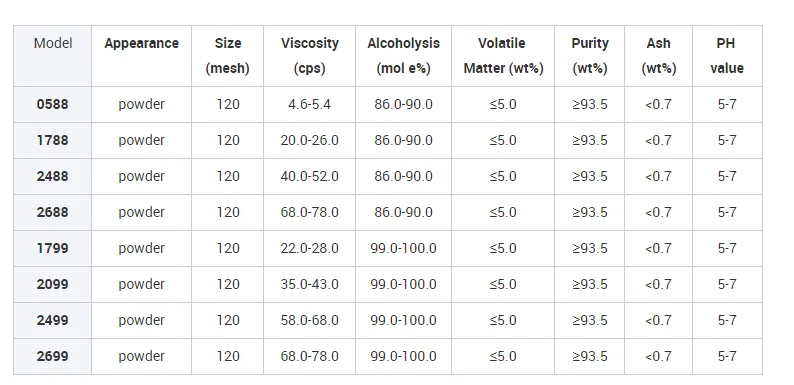Select model 2699 row label

[x=52, y=356]
